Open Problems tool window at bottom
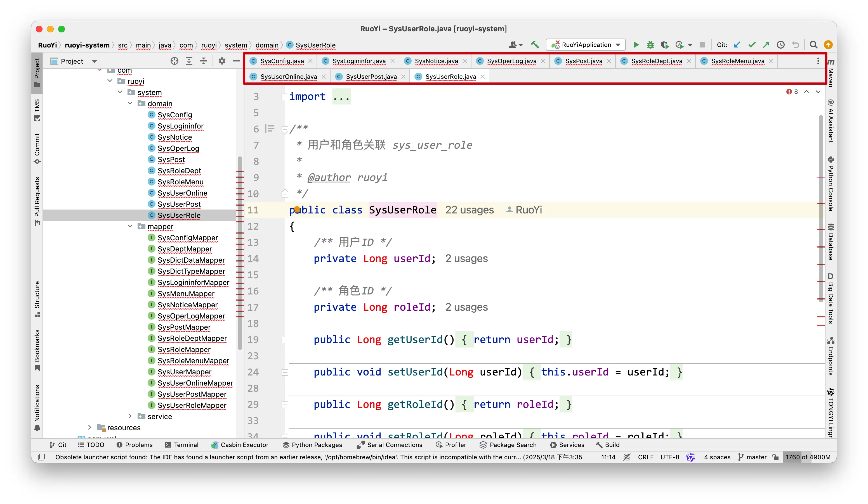The width and height of the screenshot is (868, 504). tap(134, 444)
